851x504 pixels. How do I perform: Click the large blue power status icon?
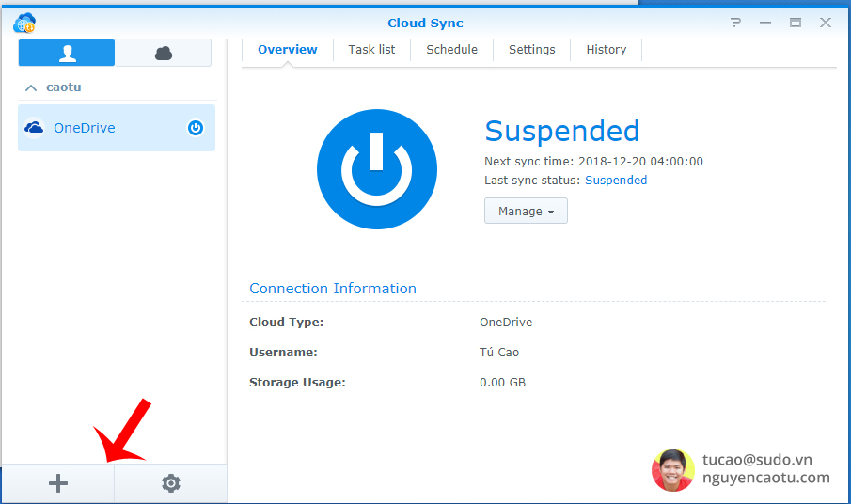coord(377,169)
